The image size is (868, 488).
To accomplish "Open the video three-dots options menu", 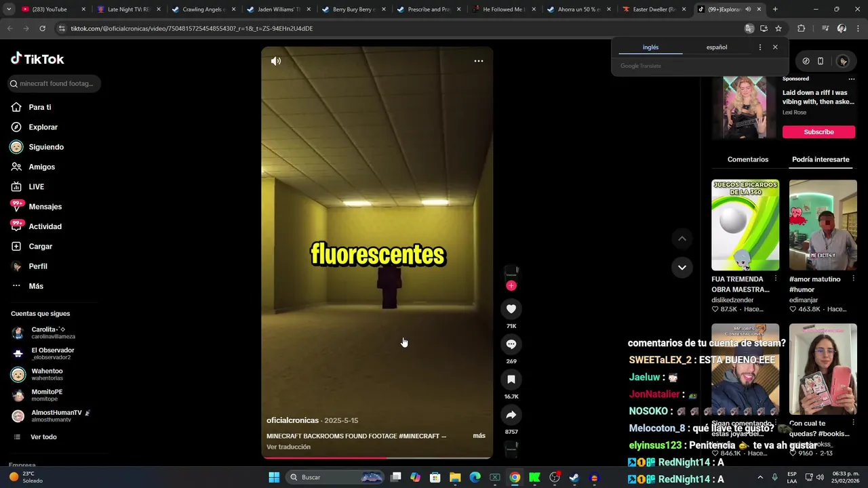I will pos(479,61).
